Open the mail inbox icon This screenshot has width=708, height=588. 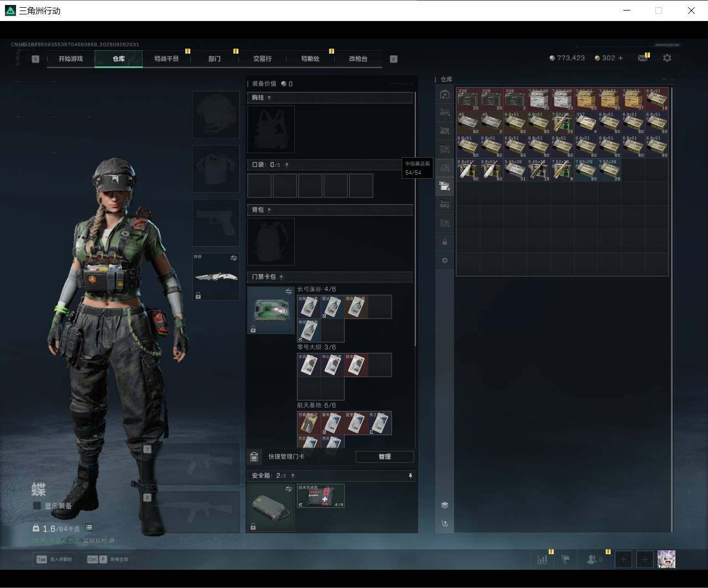(642, 58)
